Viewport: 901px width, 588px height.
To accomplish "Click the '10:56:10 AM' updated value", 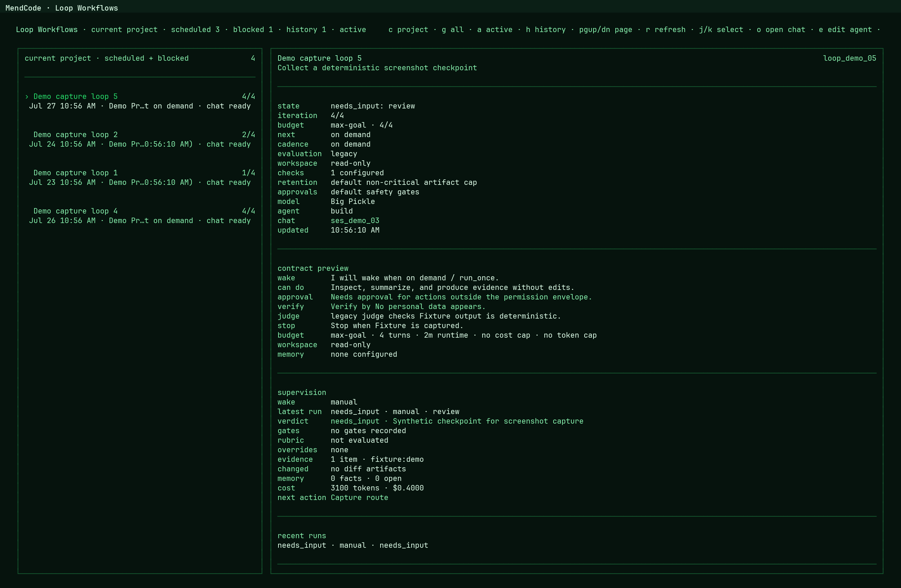I will click(x=355, y=230).
